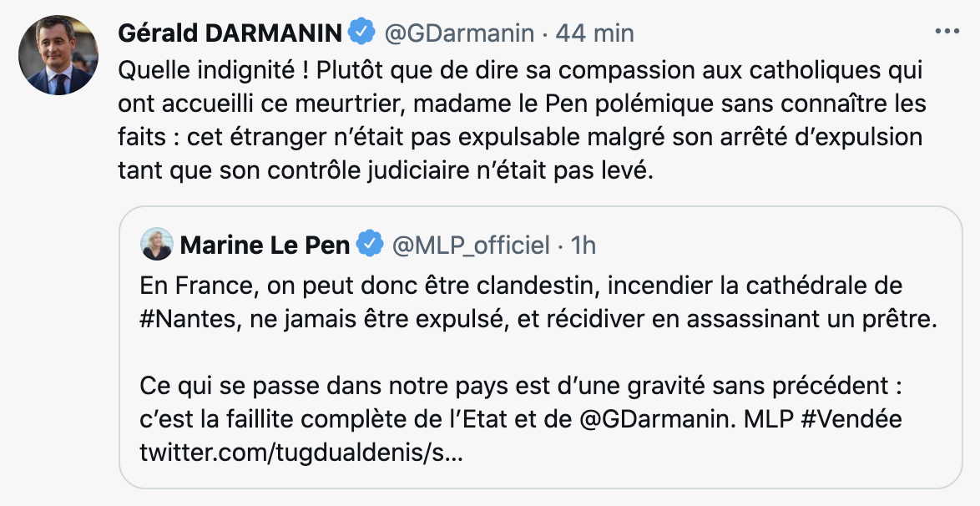Click Darmanin's tweet text starting 'Quelle indignité'
This screenshot has height=506, width=980.
(522, 120)
